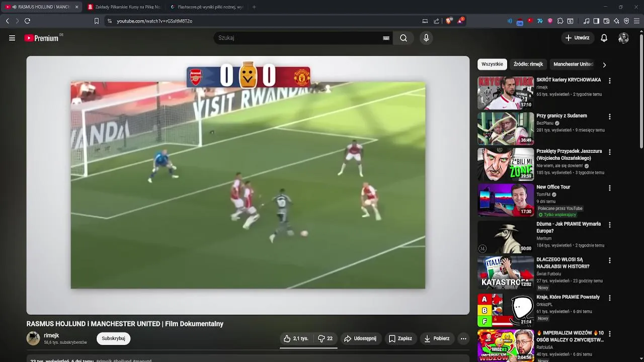Screen dimensions: 644x362
Task: Open the browser main menu
Action: 637,21
